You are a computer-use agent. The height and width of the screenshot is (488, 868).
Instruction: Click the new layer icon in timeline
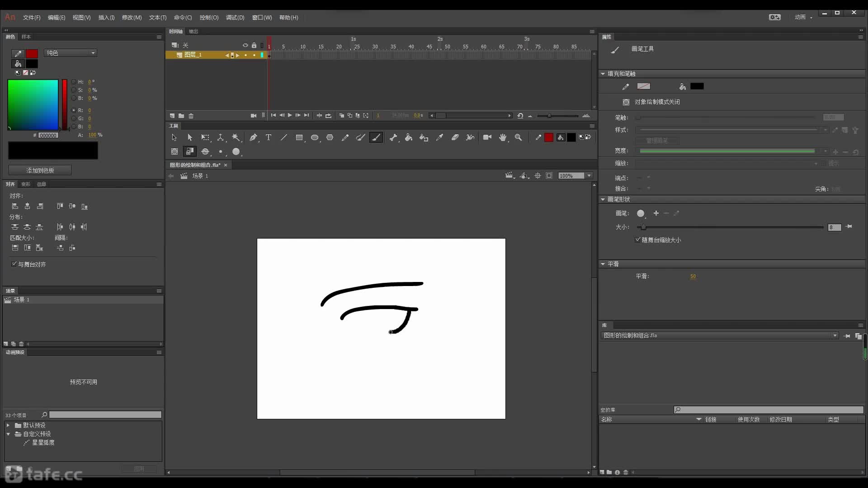(172, 116)
